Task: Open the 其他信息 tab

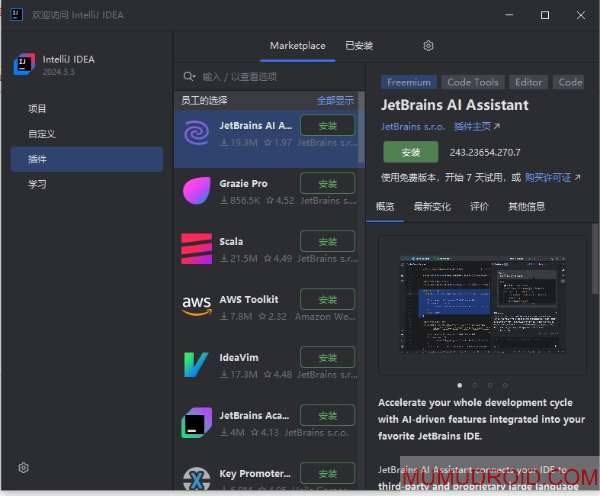Action: (x=527, y=207)
